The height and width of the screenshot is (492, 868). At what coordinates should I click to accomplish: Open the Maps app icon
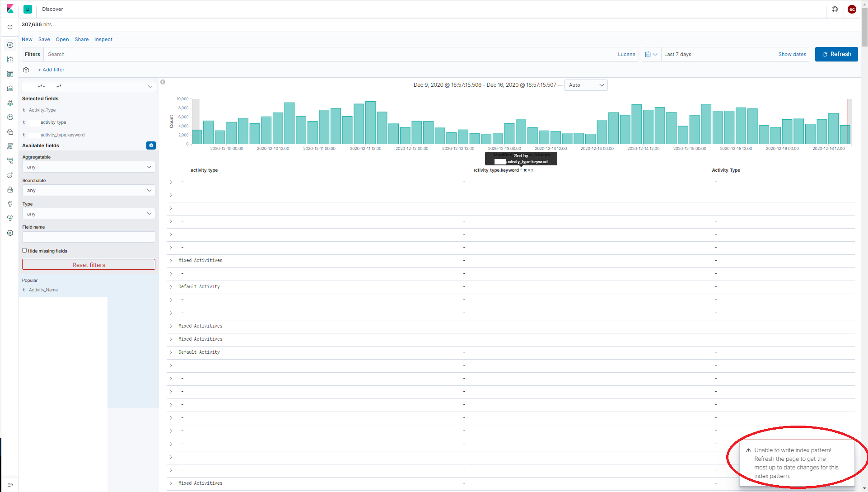10,103
